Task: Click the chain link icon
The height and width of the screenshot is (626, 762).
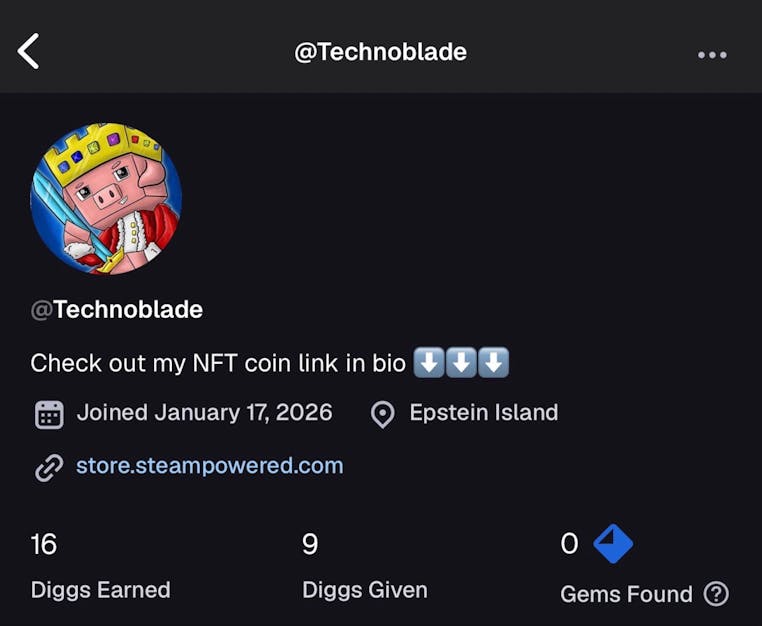Action: (49, 468)
